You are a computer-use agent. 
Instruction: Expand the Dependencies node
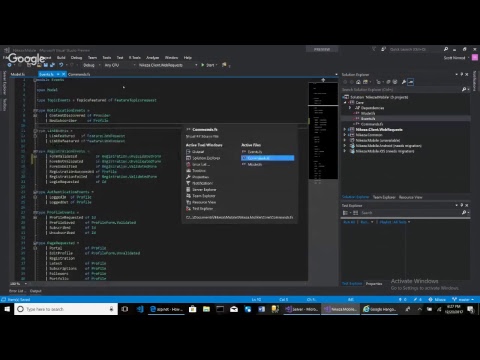point(350,108)
